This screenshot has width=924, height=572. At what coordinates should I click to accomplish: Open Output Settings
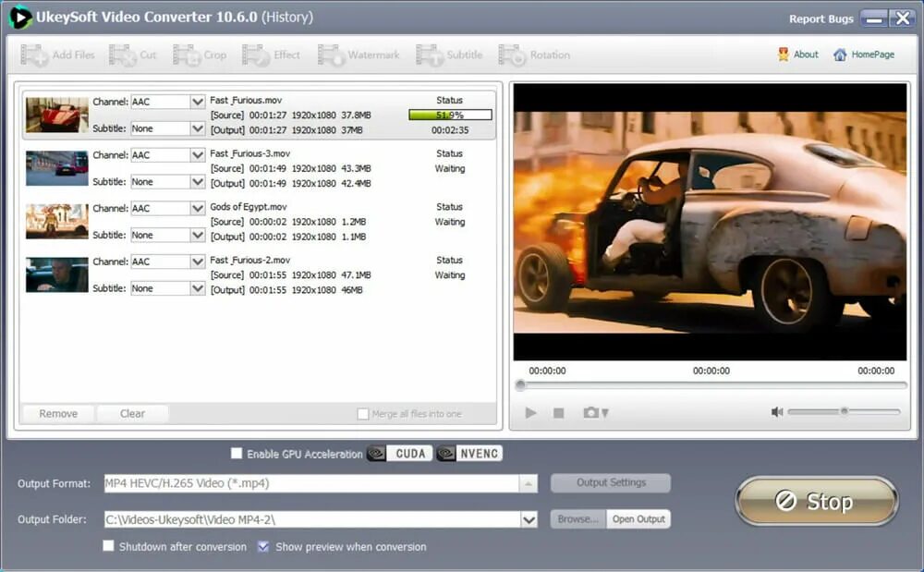pos(611,482)
